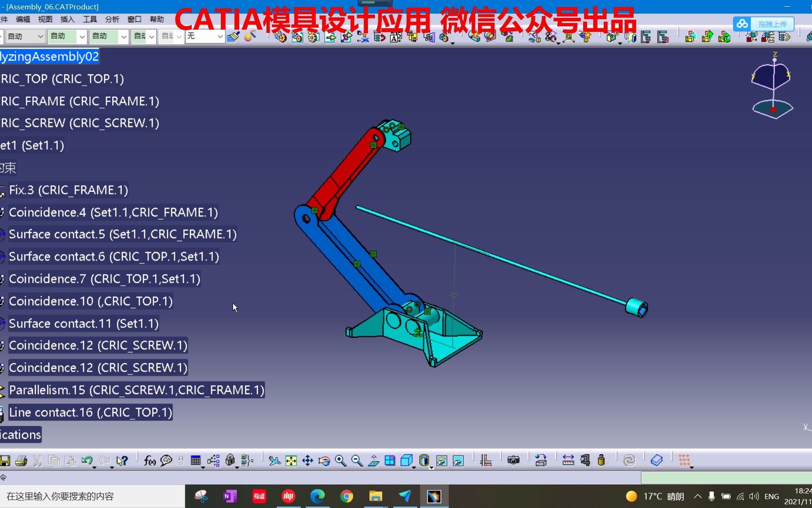This screenshot has height=508, width=812.
Task: Open Microsoft Edge from taskbar
Action: pyautogui.click(x=318, y=496)
